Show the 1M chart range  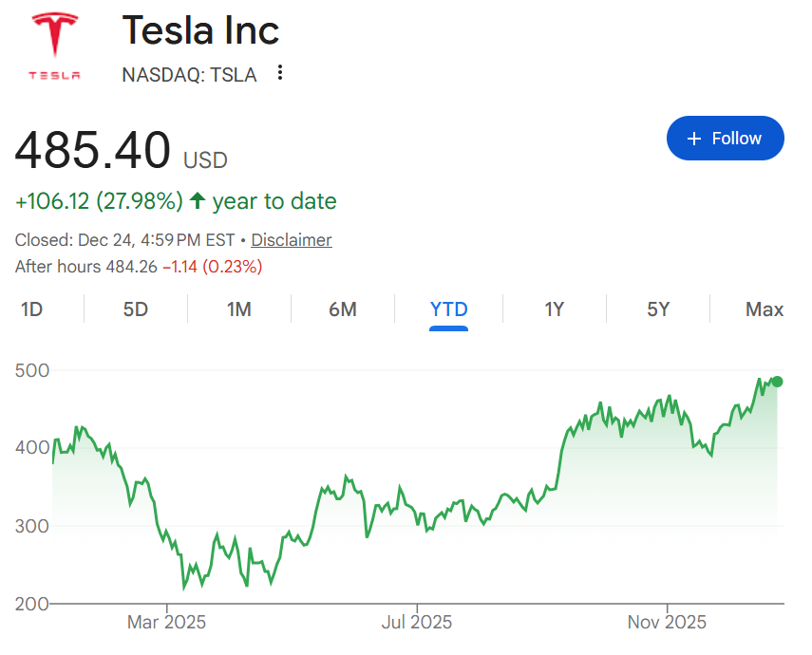point(239,309)
